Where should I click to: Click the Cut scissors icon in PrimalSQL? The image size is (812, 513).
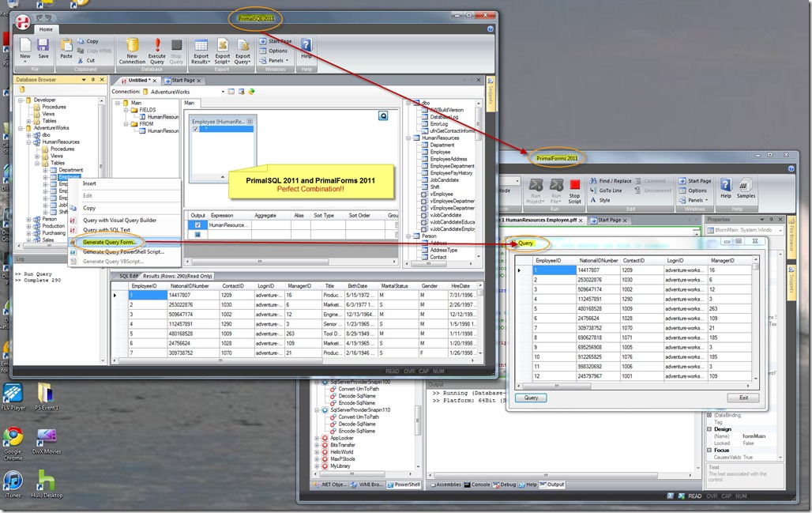[x=81, y=60]
